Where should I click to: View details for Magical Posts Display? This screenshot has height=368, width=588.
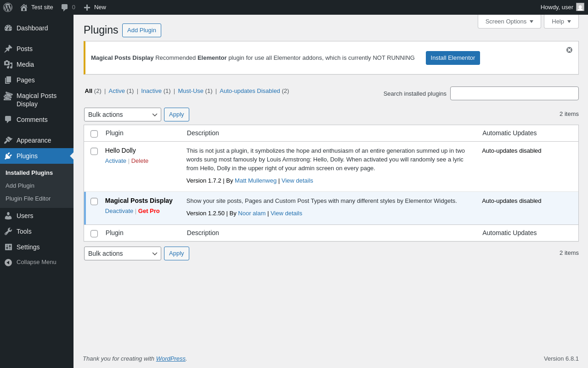pos(286,213)
